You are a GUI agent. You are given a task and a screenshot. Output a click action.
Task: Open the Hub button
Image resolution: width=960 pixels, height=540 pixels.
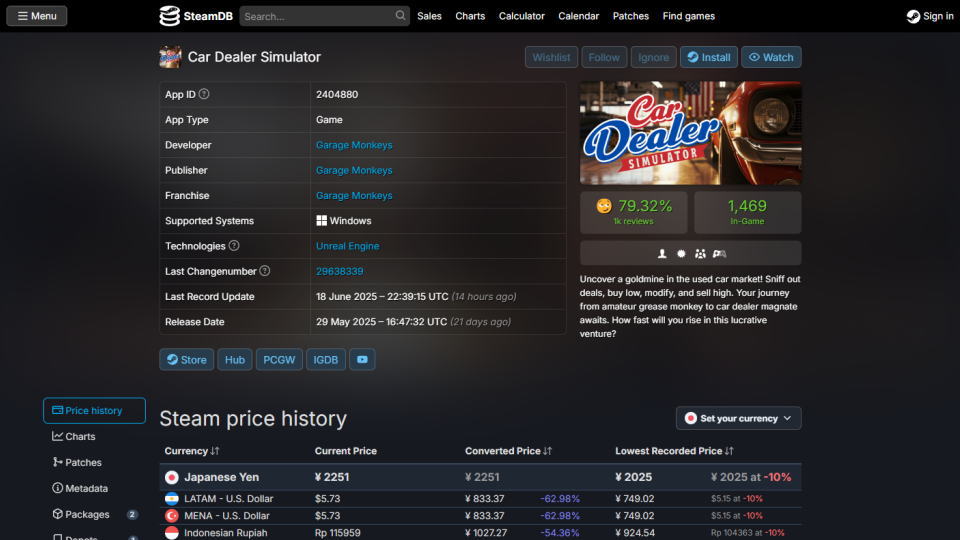(234, 359)
